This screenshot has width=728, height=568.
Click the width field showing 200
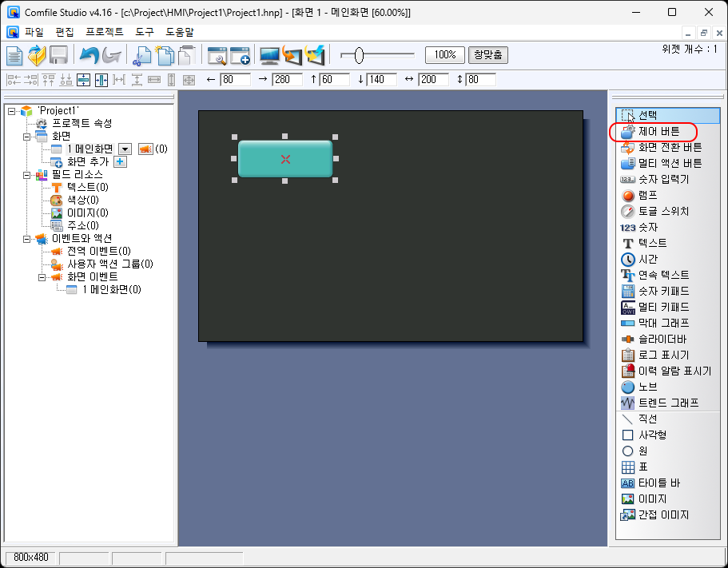[x=434, y=79]
